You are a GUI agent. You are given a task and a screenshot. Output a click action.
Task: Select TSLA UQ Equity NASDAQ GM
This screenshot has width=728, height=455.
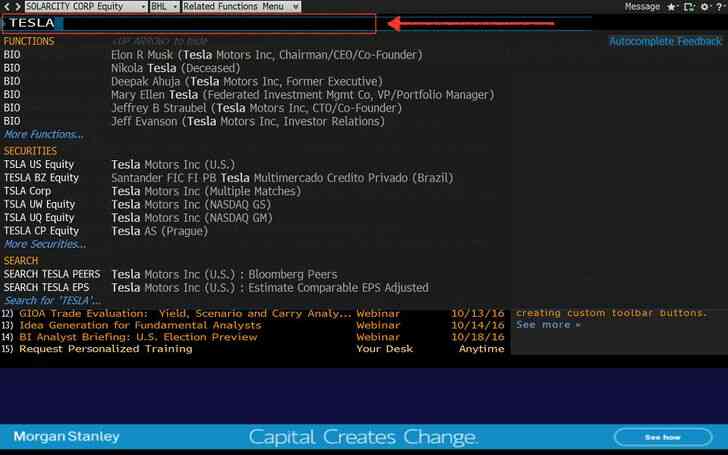[x=138, y=218]
